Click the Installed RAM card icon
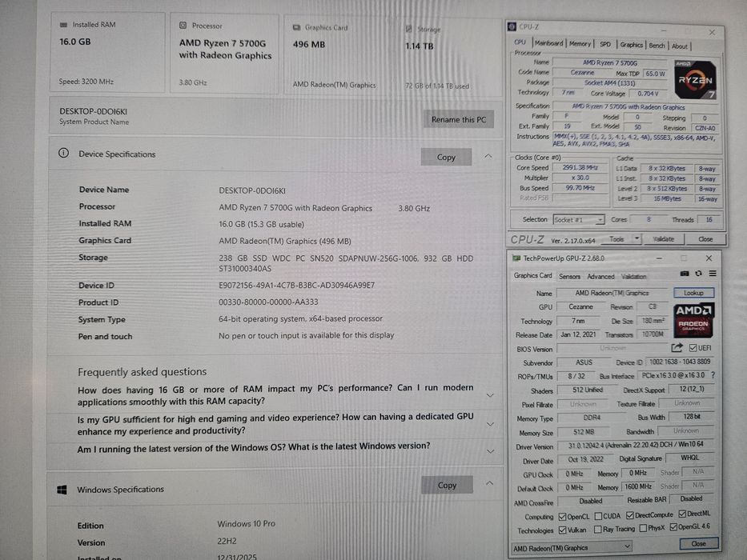The image size is (747, 560). point(63,25)
